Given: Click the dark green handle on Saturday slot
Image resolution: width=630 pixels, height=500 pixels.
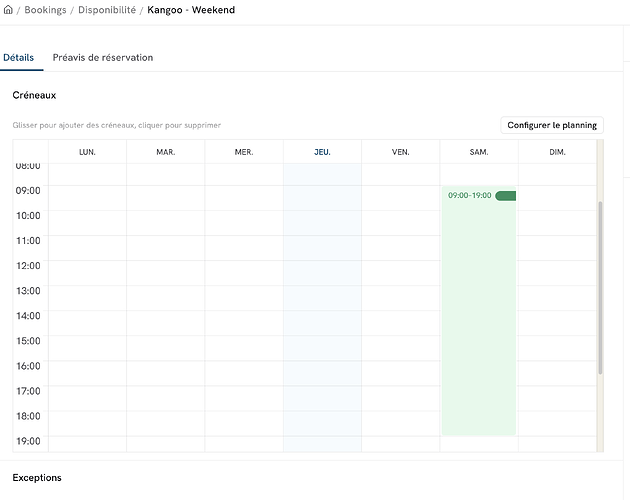Looking at the screenshot, I should pyautogui.click(x=506, y=196).
